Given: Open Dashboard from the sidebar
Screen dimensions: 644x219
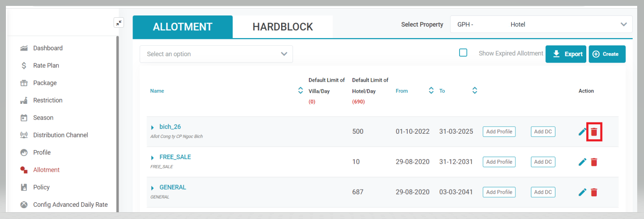Looking at the screenshot, I should pos(48,48).
